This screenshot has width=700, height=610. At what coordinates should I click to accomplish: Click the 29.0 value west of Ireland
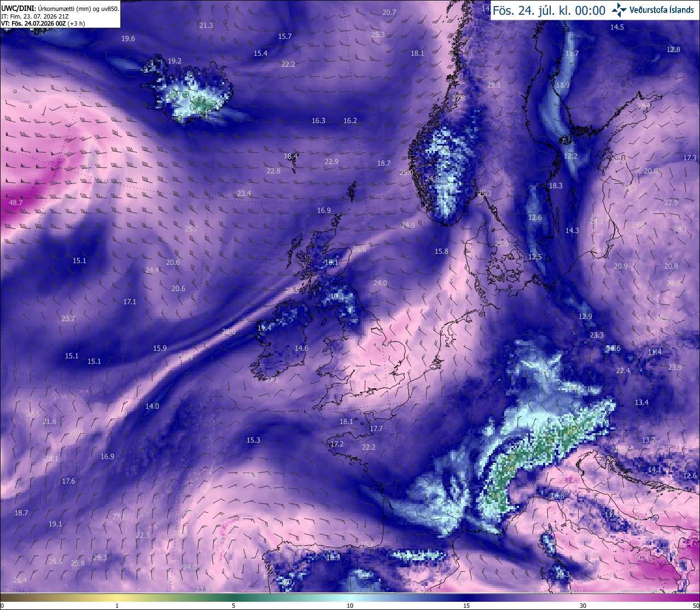(x=229, y=332)
